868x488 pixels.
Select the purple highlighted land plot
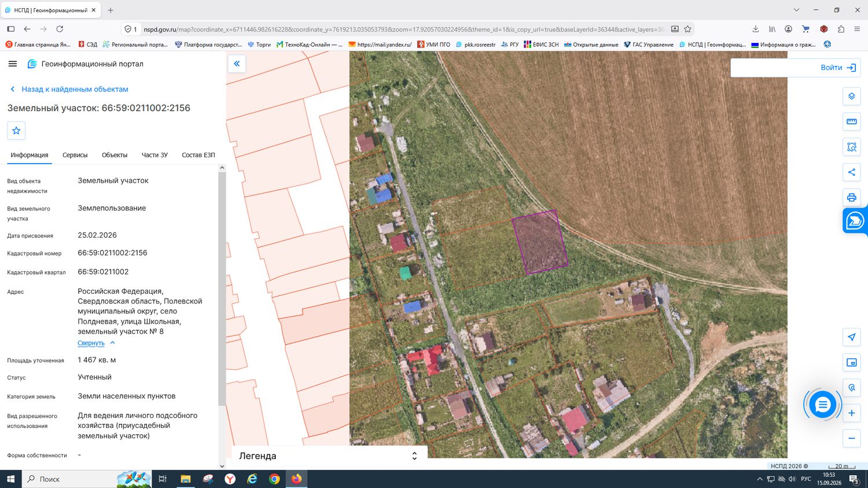539,242
